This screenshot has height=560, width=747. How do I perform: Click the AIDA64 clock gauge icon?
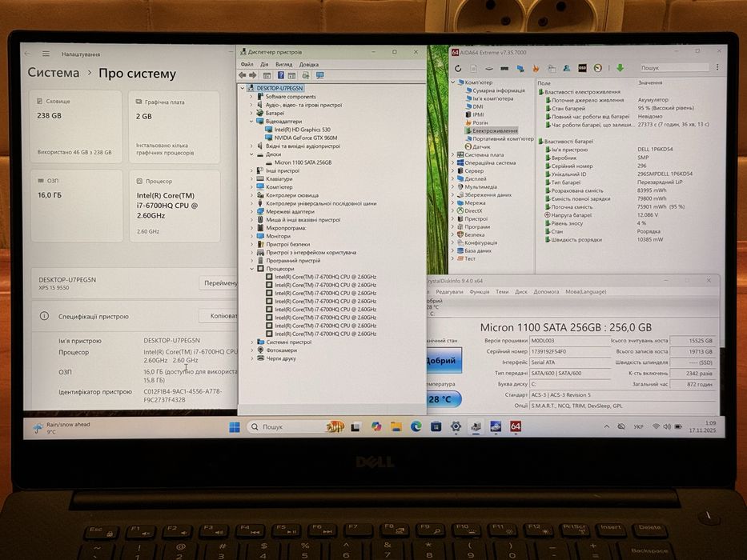(x=598, y=68)
